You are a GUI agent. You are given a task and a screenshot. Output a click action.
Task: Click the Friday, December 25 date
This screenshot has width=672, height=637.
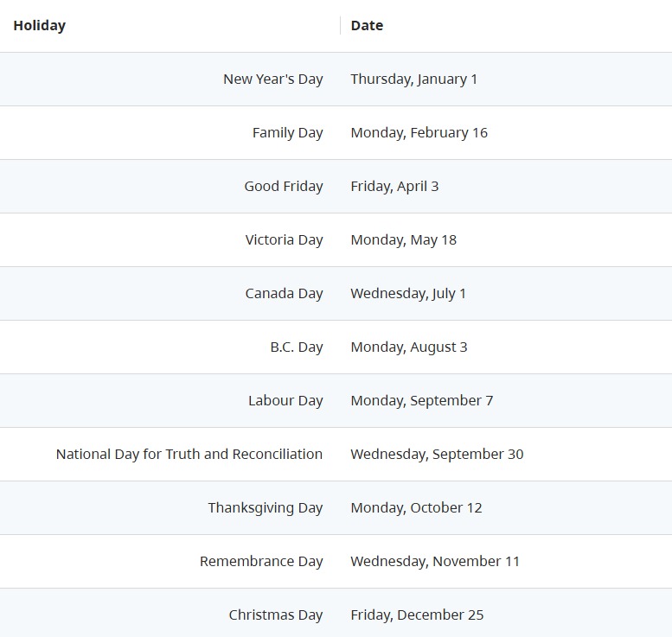[417, 615]
